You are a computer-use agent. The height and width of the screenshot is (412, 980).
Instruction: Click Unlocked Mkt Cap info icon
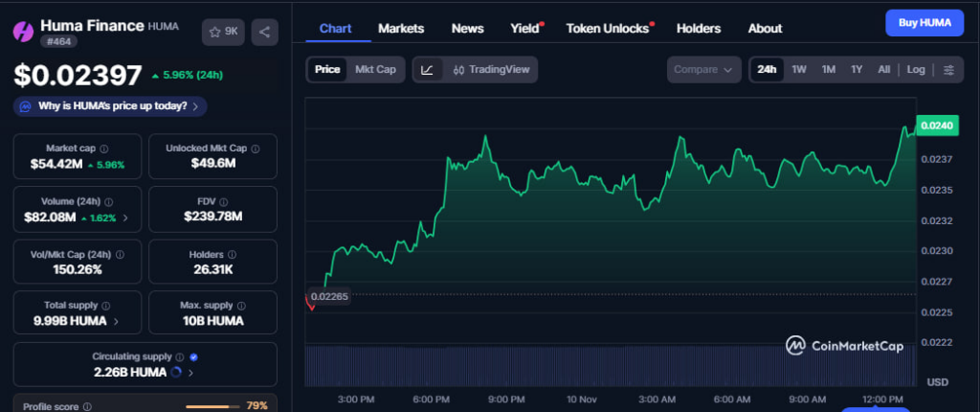[x=255, y=149]
